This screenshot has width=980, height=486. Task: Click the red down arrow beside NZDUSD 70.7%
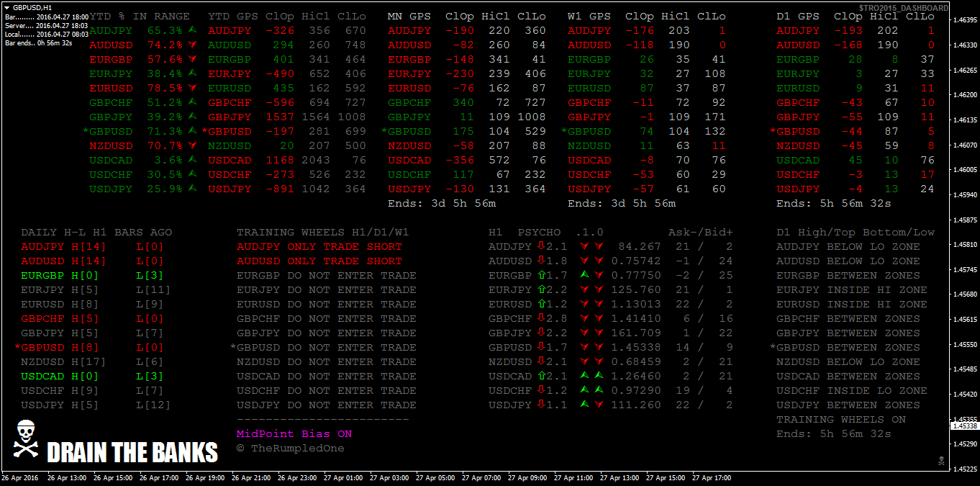(192, 145)
